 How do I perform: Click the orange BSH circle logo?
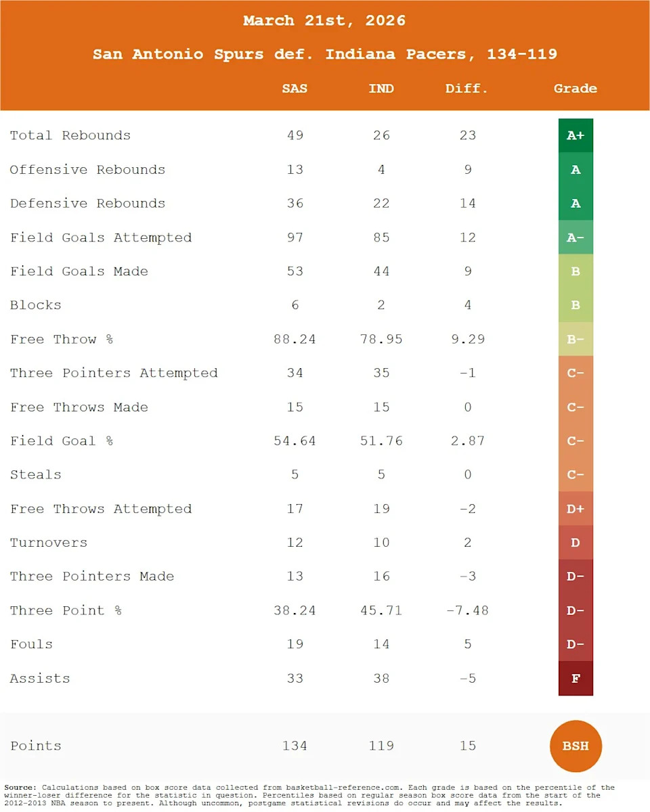point(576,746)
